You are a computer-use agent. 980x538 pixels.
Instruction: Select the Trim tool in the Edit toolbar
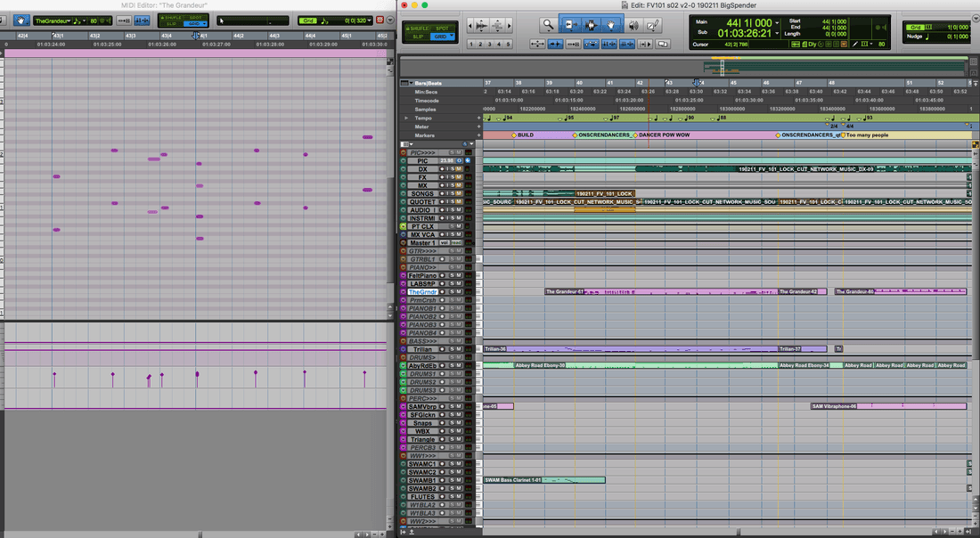(570, 24)
